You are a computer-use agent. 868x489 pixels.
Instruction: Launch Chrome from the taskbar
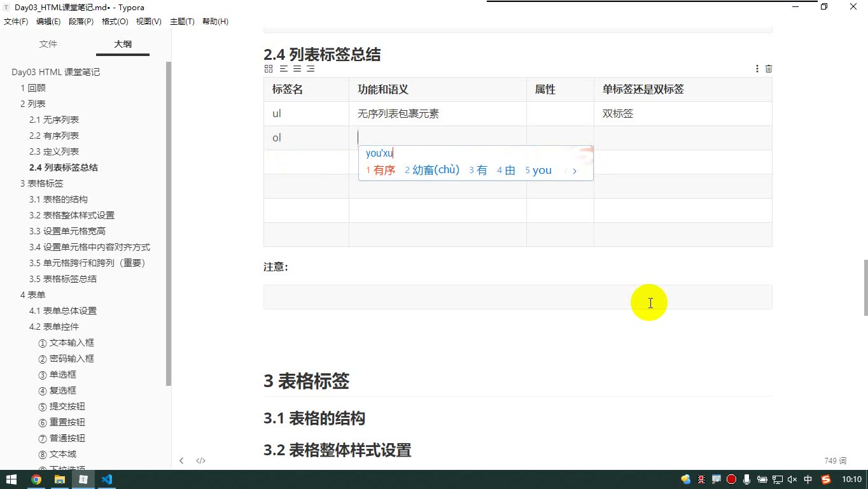(36, 479)
